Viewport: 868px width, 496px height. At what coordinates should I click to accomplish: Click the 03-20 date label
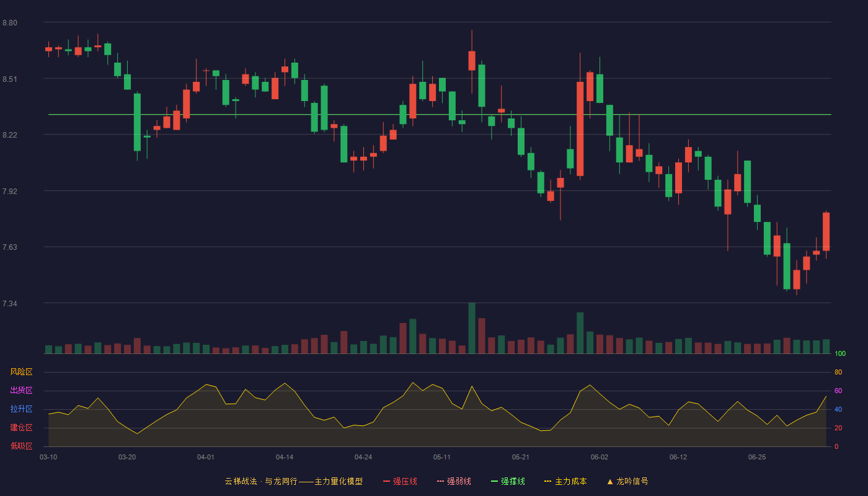click(x=127, y=457)
